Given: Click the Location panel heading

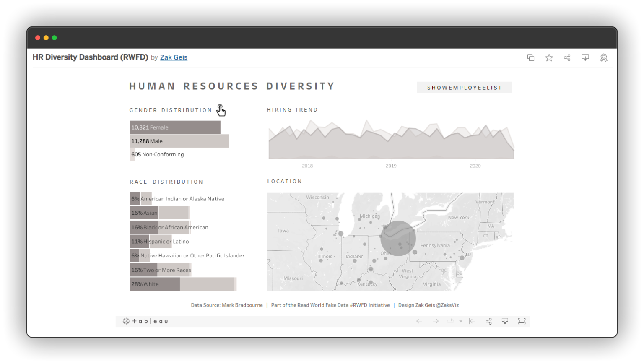Looking at the screenshot, I should pyautogui.click(x=285, y=181).
